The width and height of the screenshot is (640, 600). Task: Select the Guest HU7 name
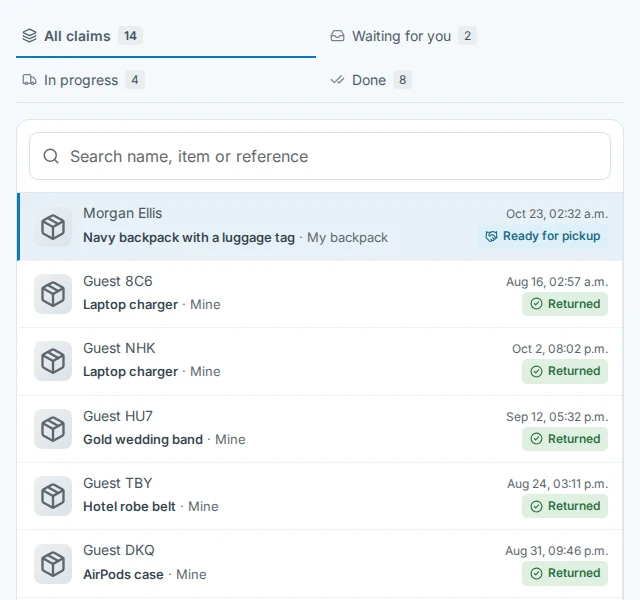pos(118,416)
